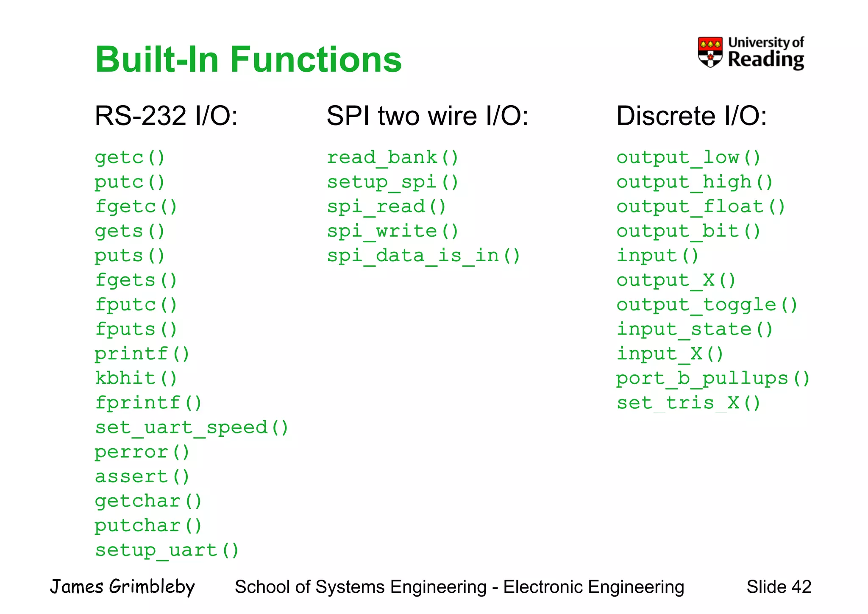
Task: Click the output_low() entry
Action: (689, 158)
